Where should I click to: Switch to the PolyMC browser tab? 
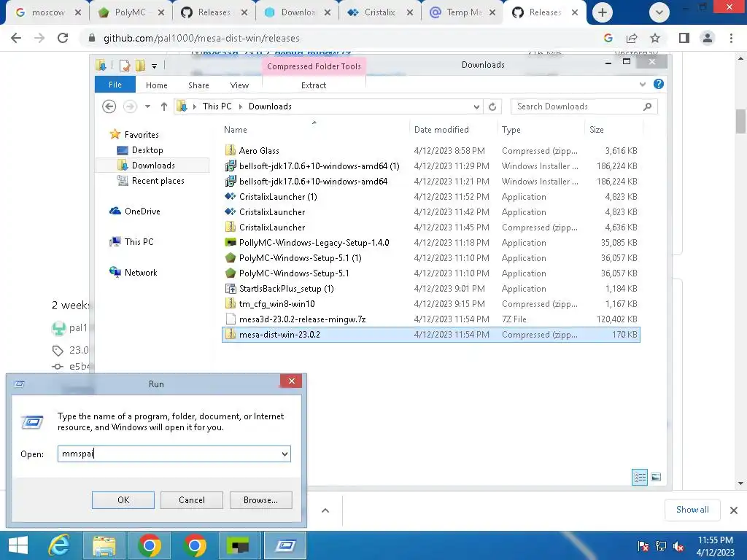[131, 12]
